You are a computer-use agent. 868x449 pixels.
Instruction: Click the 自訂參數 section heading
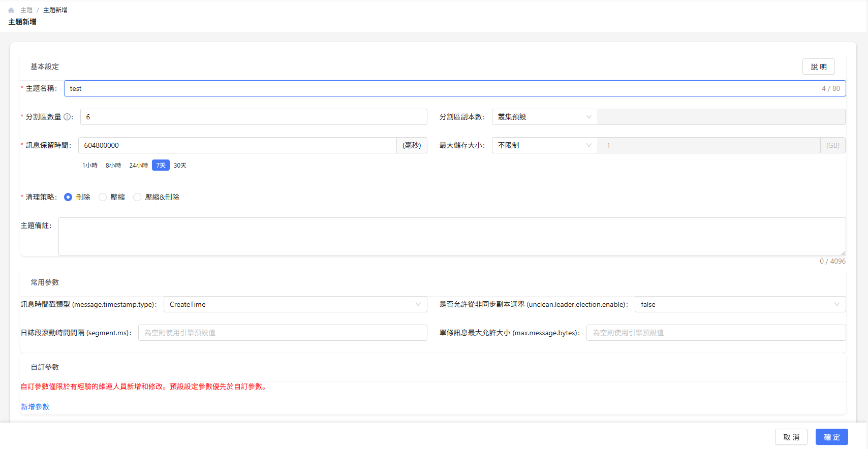coord(45,367)
